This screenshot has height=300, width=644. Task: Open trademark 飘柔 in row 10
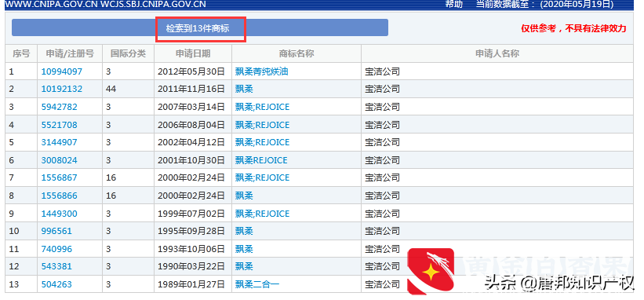(x=244, y=231)
